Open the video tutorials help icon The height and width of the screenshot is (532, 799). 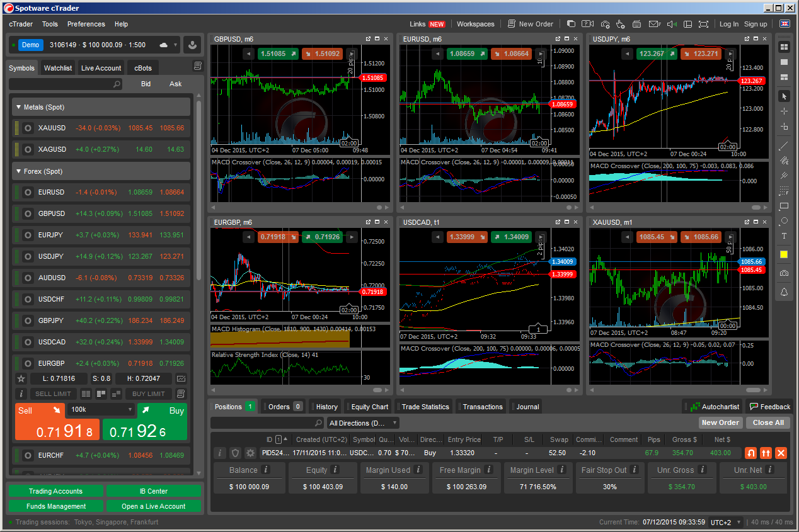point(587,24)
